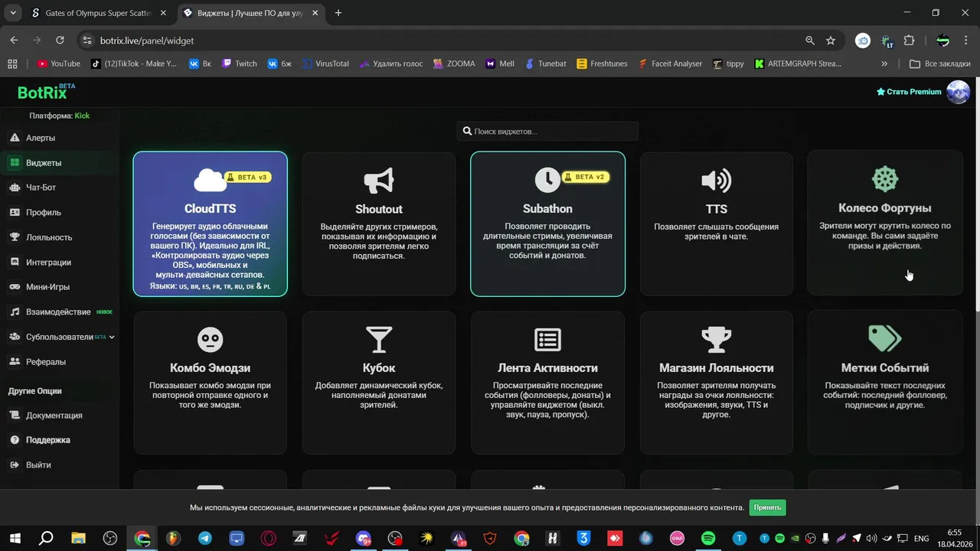Open the Faceit Analyser bookmark
This screenshot has height=551, width=980.
tap(670, 64)
